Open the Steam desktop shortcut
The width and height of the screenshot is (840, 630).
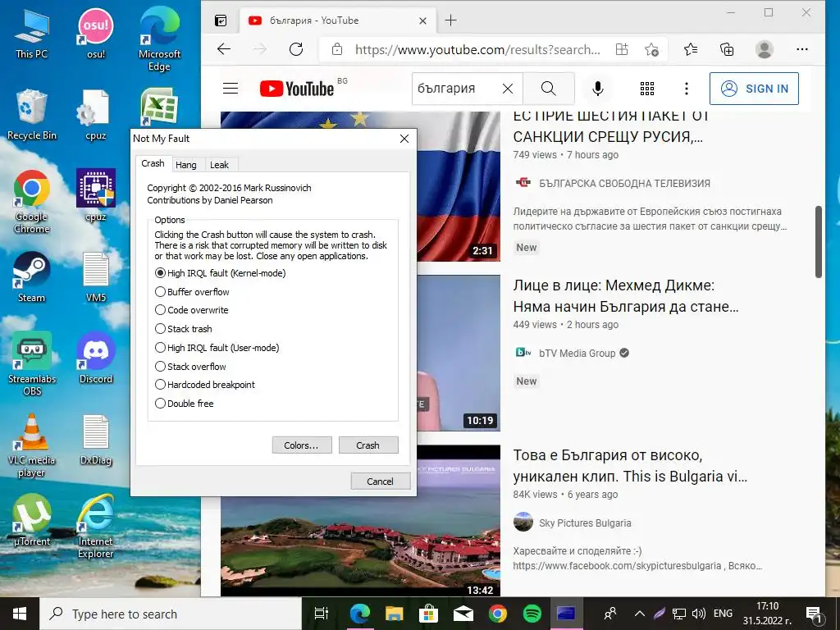[32, 279]
